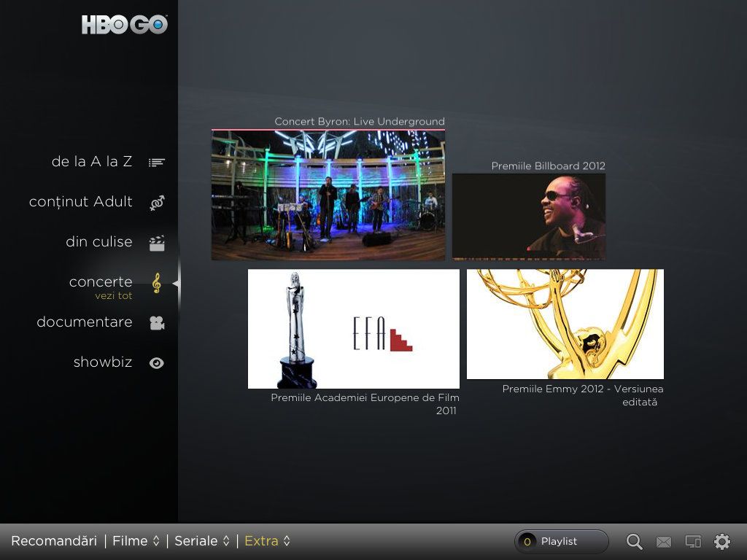Select the 'concerte' category
This screenshot has width=747, height=560.
pos(101,282)
